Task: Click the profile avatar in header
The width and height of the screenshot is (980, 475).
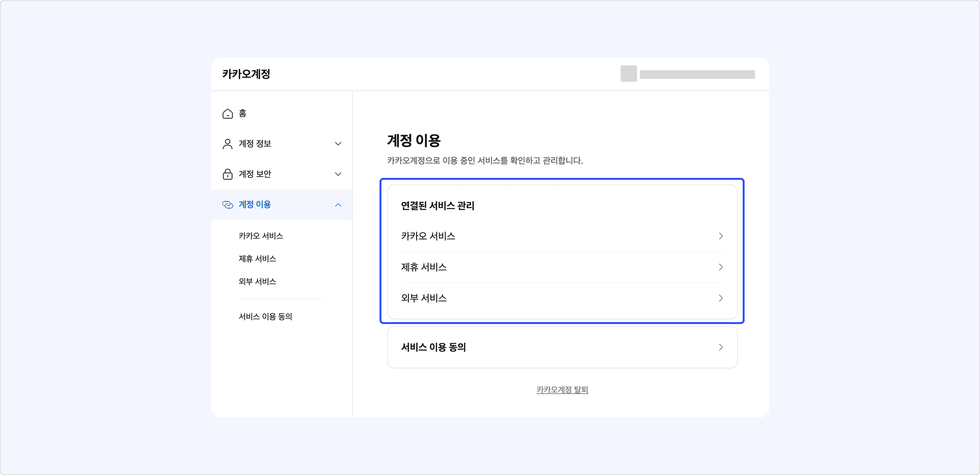Action: click(628, 74)
